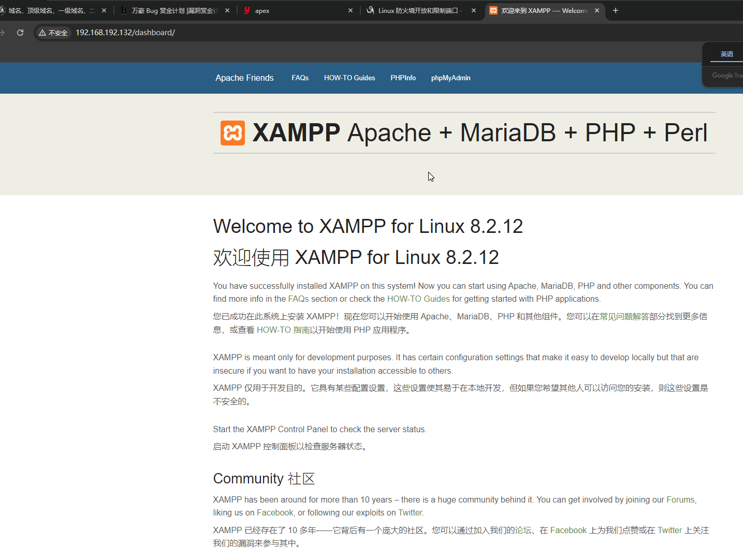
Task: Open the FAQs menu item
Action: [300, 78]
